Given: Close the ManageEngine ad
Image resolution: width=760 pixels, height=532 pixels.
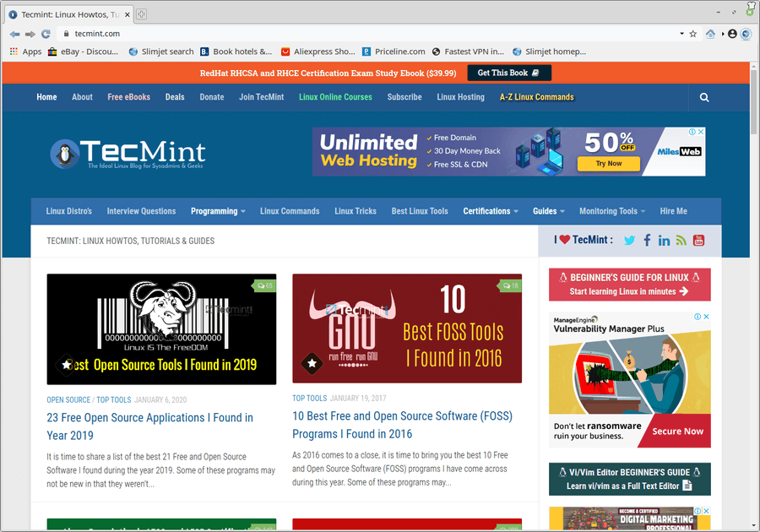Looking at the screenshot, I should pos(706,317).
